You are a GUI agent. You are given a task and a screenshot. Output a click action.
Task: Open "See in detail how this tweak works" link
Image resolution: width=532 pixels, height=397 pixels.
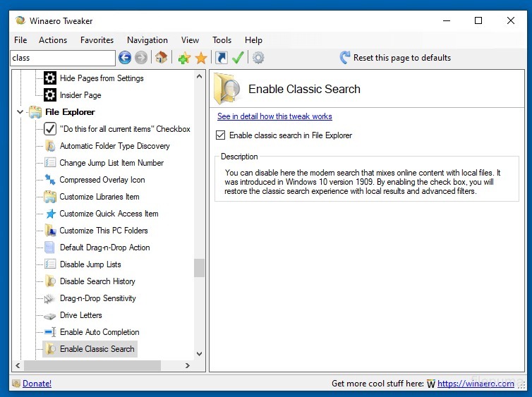click(x=274, y=116)
